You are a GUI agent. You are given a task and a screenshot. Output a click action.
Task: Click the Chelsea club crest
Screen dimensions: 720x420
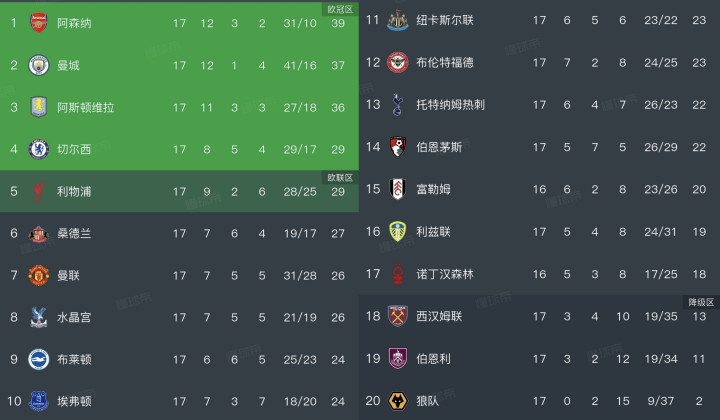(38, 149)
